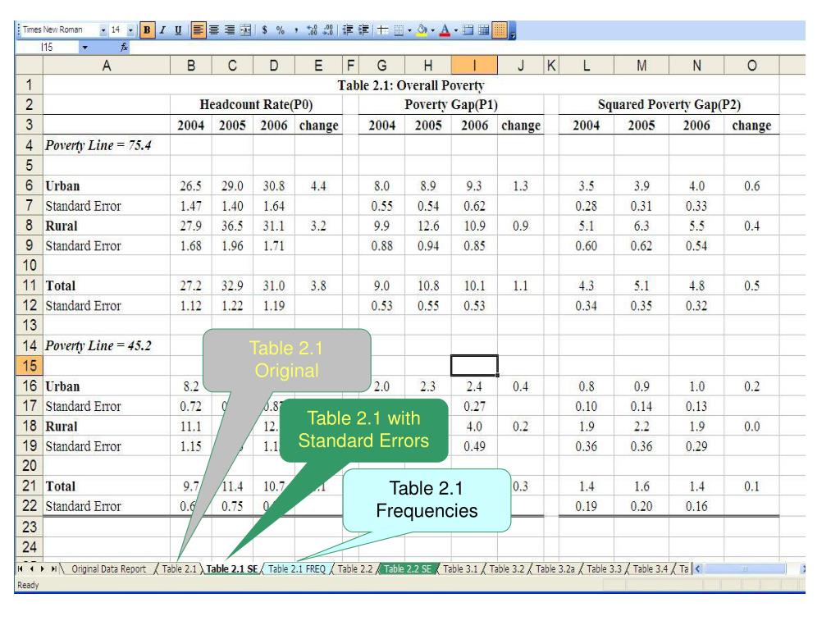This screenshot has height=630, width=840.
Task: Open Table 3.4 sheet tab
Action: 651,569
